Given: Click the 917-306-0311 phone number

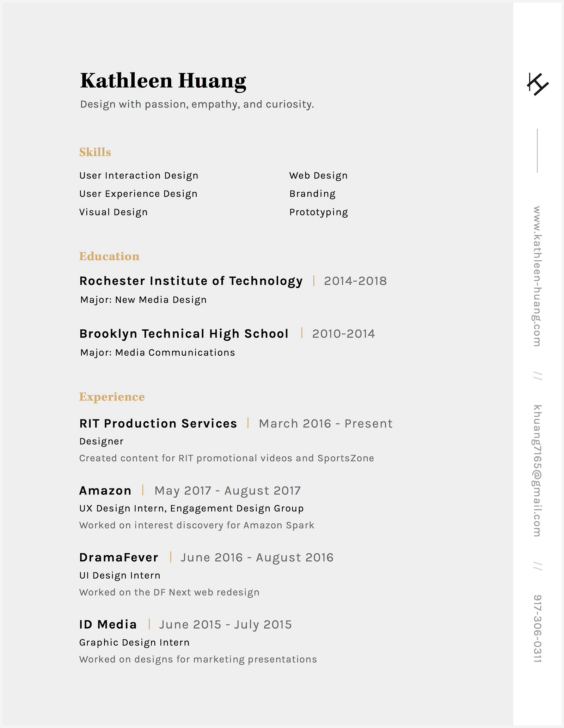Looking at the screenshot, I should point(537,628).
